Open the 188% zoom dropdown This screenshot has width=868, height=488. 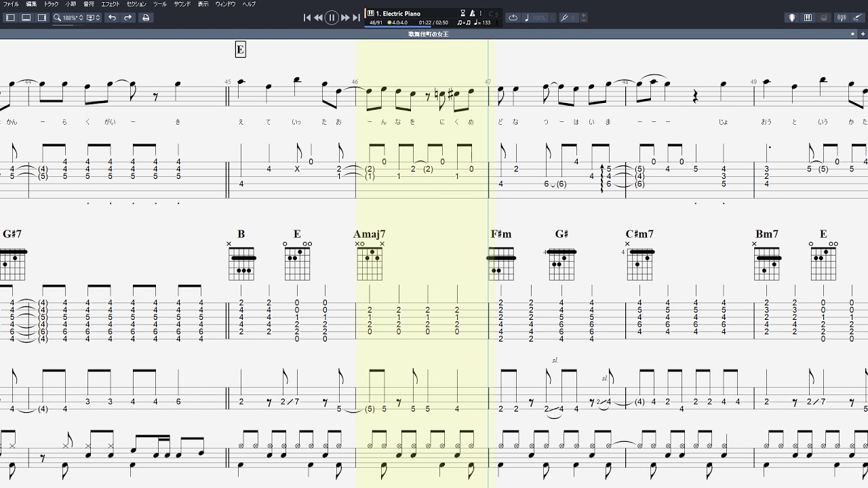[x=68, y=18]
